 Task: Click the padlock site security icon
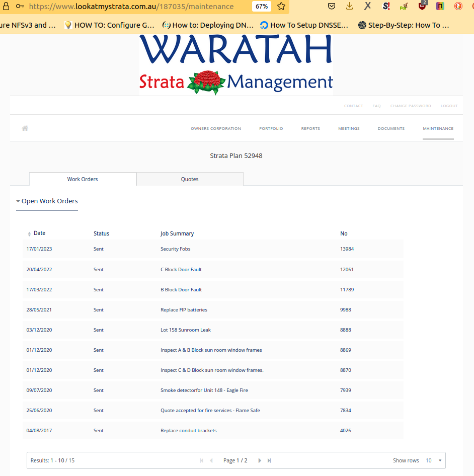(6, 7)
